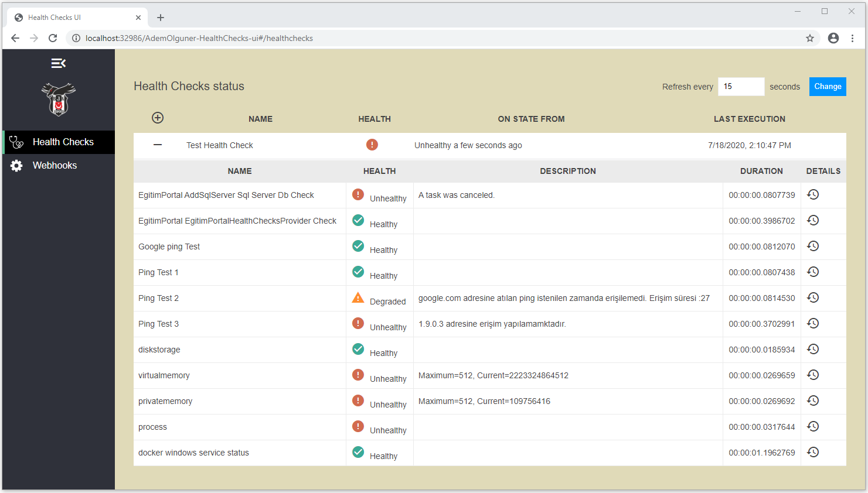The height and width of the screenshot is (493, 868).
Task: Open the browser menu with three dots
Action: [x=852, y=37]
